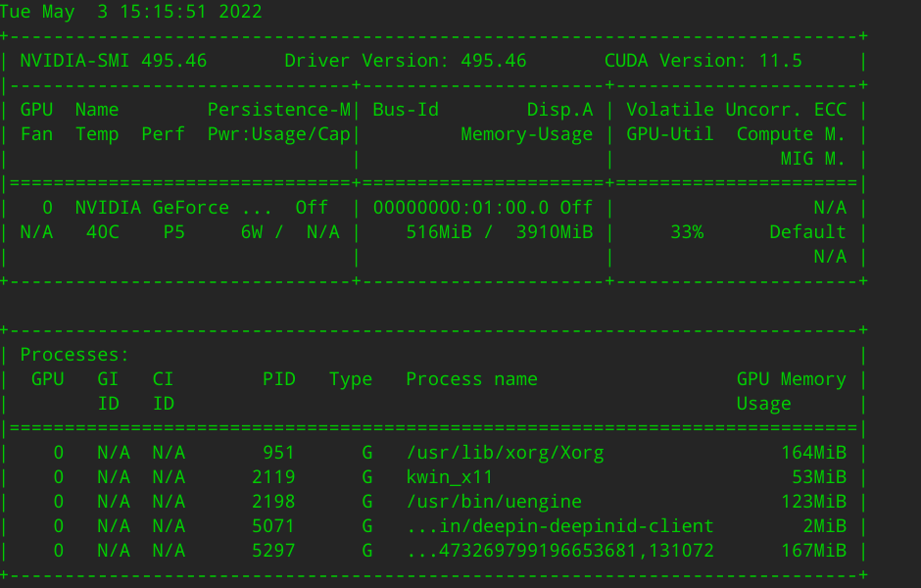
Task: Click the /usr/lib/xorg/Xorg process name
Action: 505,453
